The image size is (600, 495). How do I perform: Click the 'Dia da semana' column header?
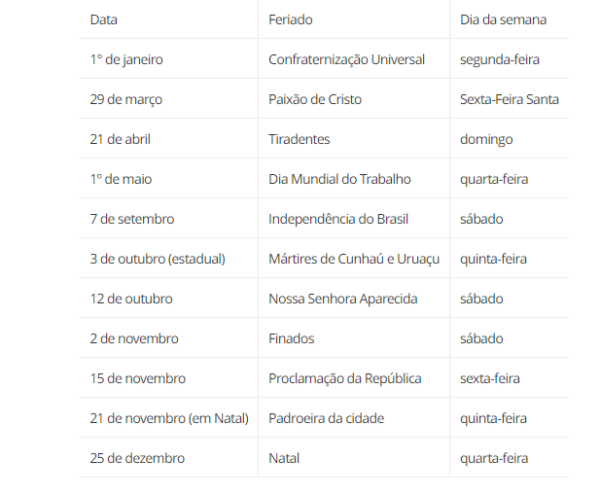pos(502,19)
